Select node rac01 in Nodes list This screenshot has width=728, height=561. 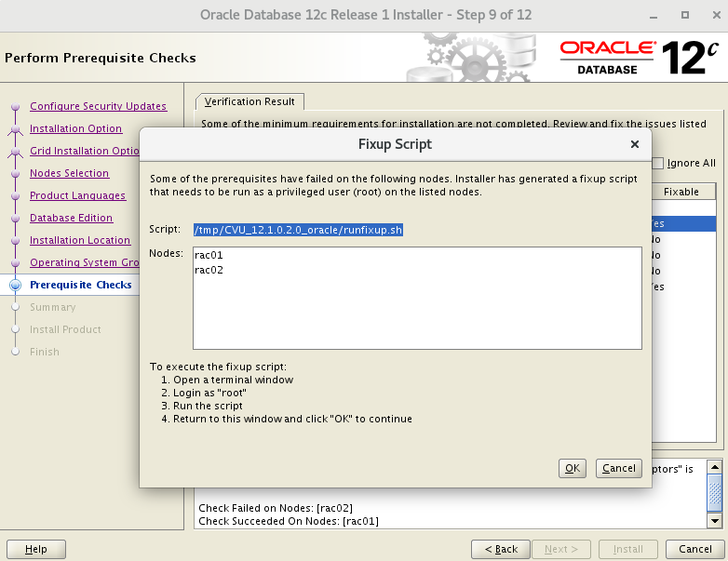point(209,255)
